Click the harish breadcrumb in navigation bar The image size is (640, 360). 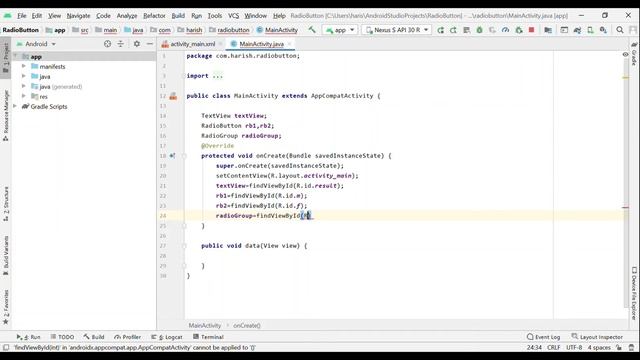tap(190, 30)
